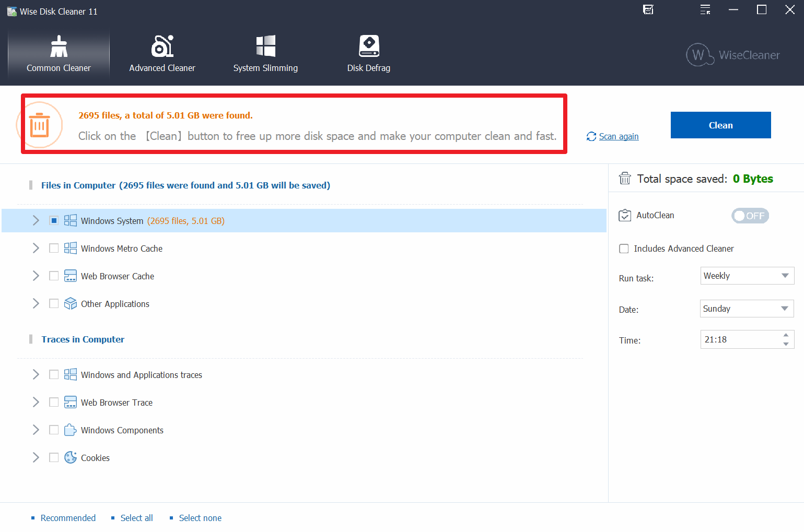Screen dimensions: 804x532
Task: Increase time with the up stepper arrow
Action: pos(786,335)
